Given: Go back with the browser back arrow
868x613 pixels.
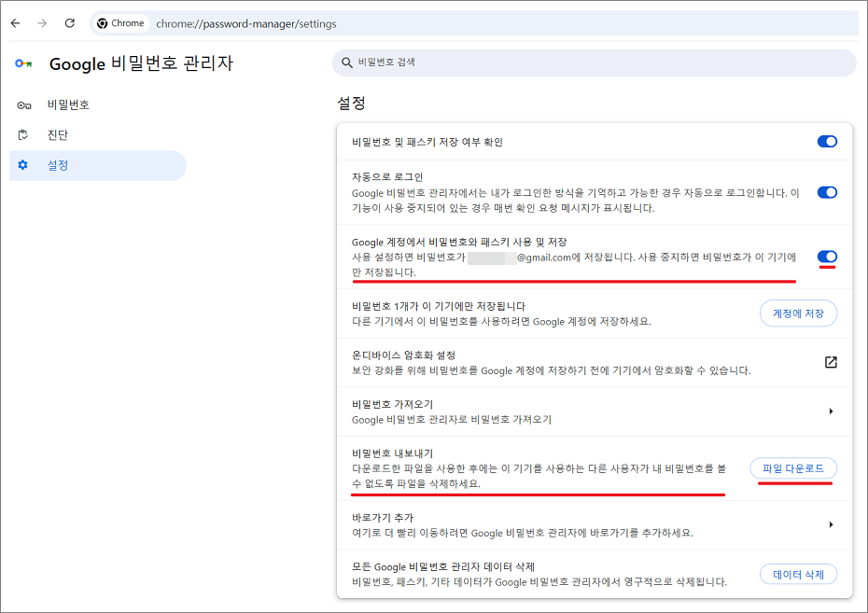Looking at the screenshot, I should (16, 23).
